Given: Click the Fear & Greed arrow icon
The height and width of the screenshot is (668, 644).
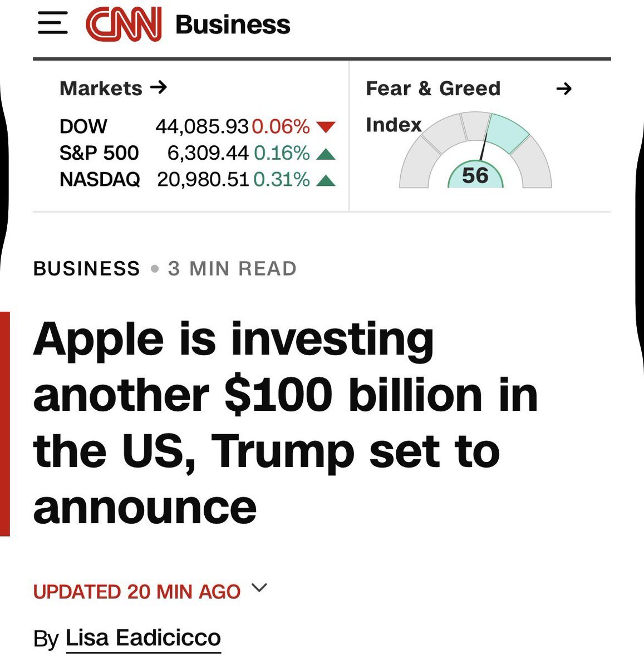Looking at the screenshot, I should 564,89.
